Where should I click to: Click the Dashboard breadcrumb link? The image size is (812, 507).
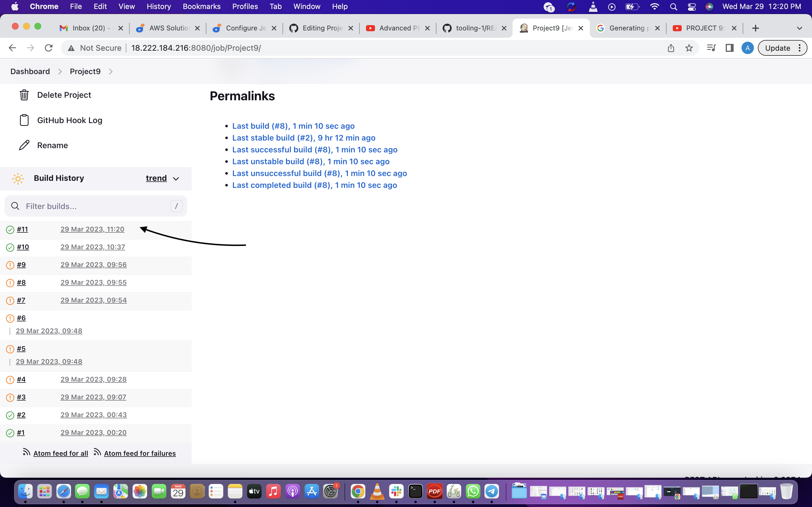point(30,72)
